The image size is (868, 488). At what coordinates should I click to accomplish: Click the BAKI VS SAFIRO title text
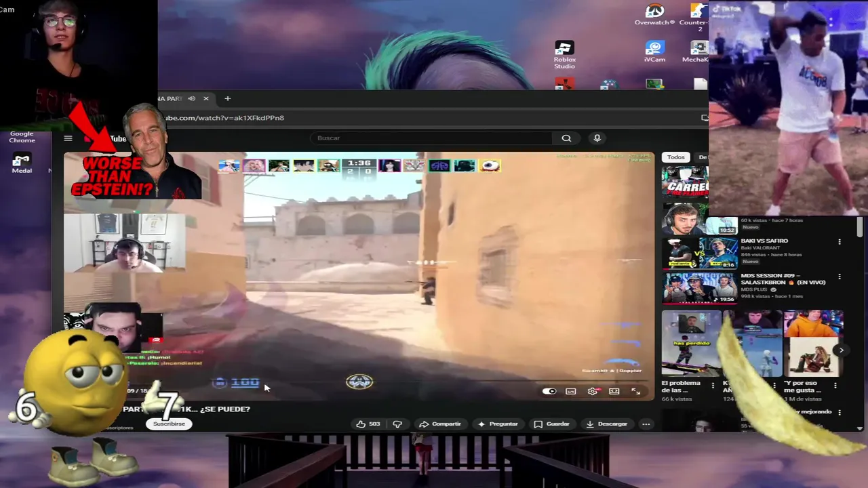click(x=764, y=241)
